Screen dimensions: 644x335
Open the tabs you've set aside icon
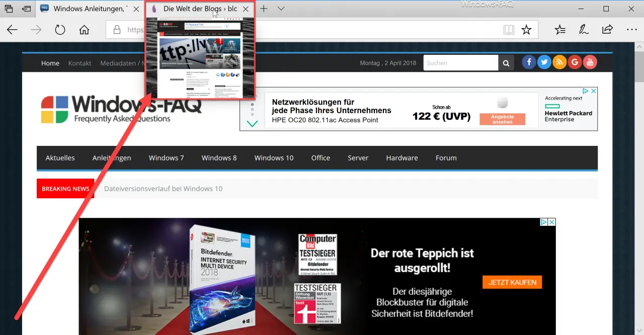(x=9, y=9)
